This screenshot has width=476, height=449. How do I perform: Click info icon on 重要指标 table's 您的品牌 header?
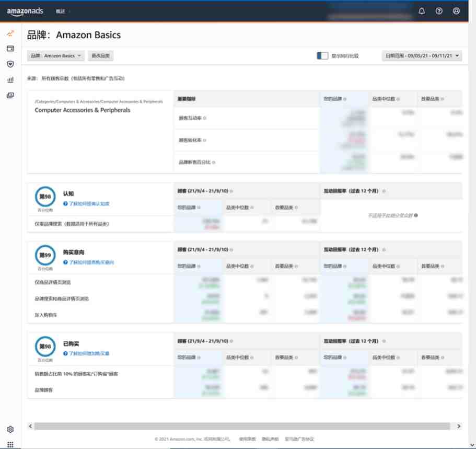coord(345,99)
